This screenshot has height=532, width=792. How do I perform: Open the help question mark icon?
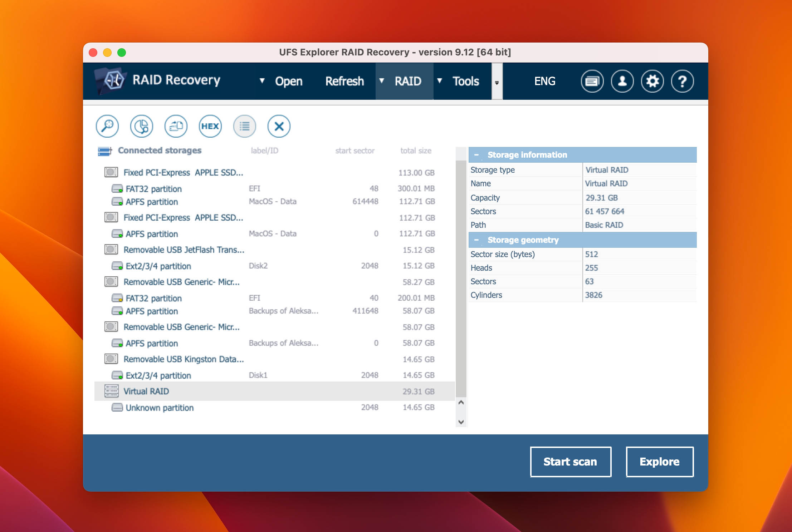(x=682, y=81)
